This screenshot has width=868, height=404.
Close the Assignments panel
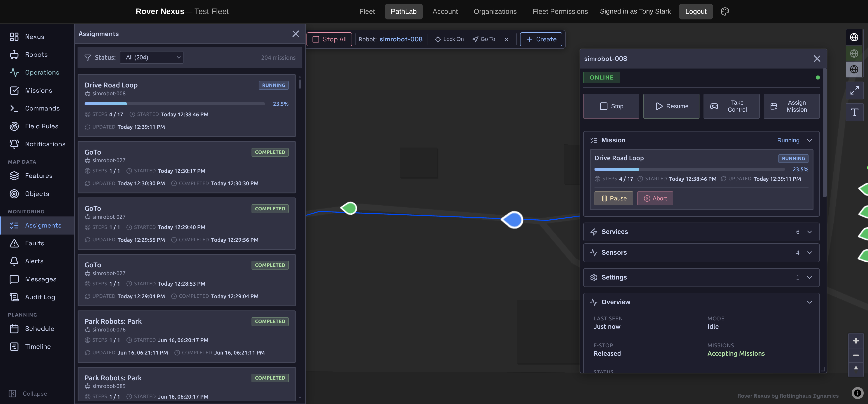[295, 34]
